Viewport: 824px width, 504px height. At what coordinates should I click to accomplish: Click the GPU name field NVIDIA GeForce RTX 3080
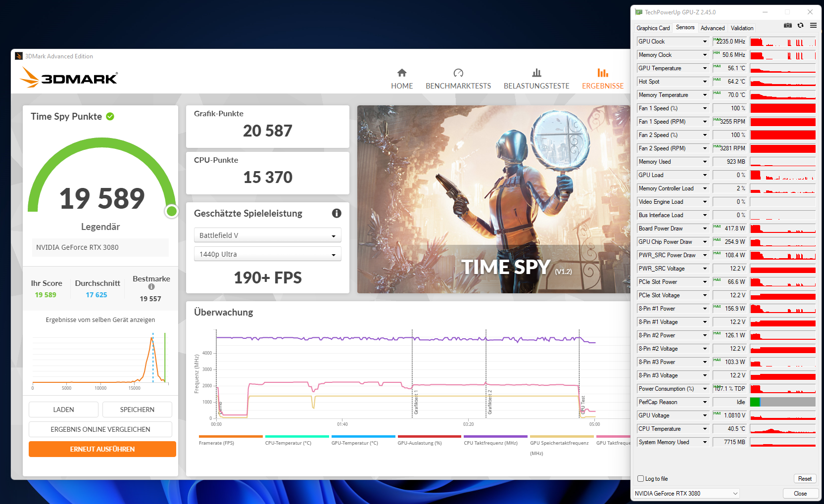click(100, 247)
